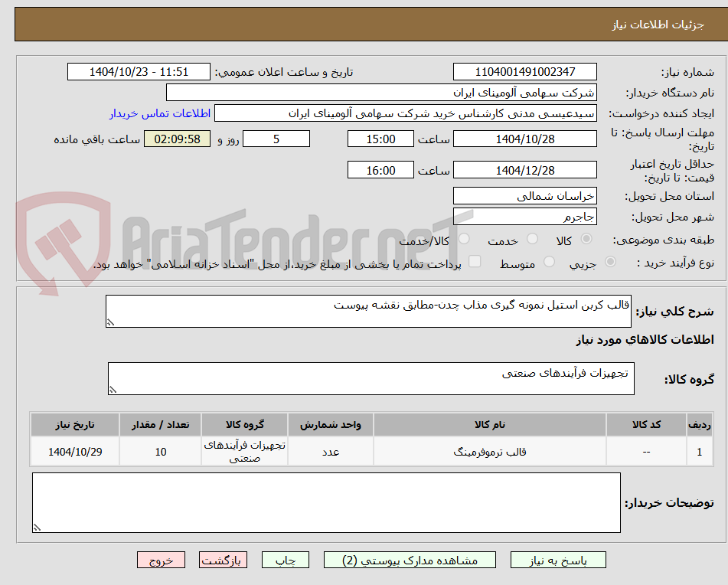Select the جزیی purchase type radio
728x585 pixels.
611,262
